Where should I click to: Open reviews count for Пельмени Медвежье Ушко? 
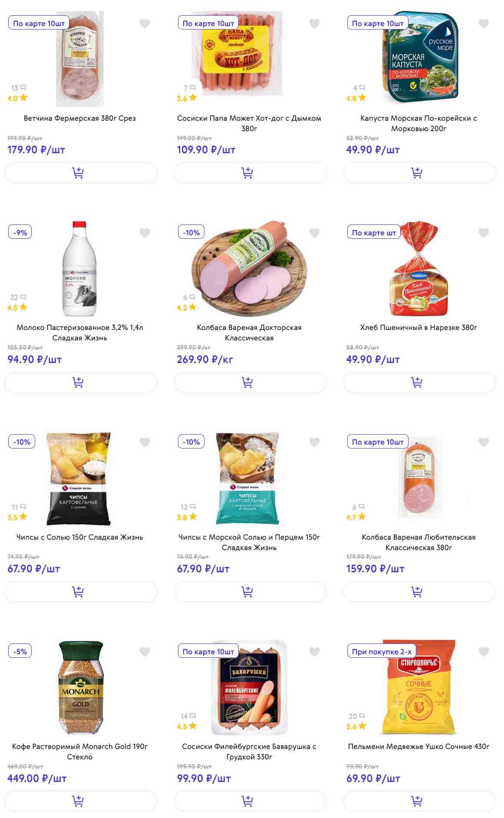coord(357,716)
